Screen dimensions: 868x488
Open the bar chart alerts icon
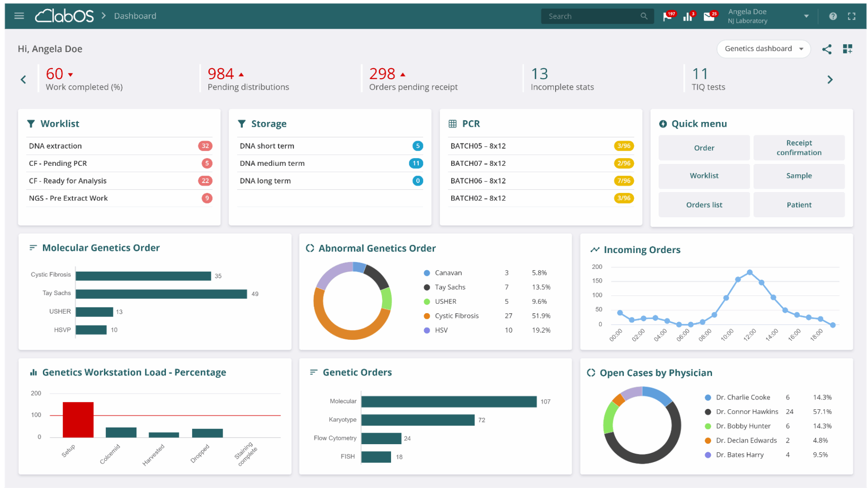688,17
